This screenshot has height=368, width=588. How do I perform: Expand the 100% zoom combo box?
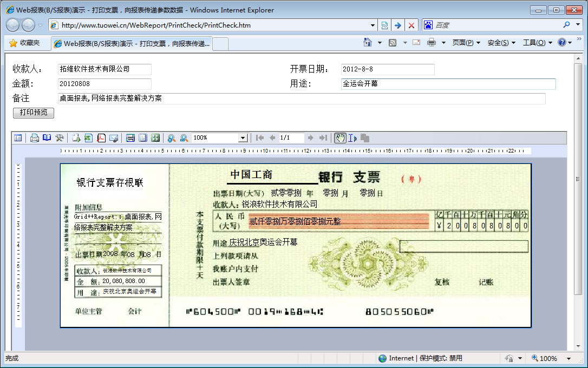point(243,138)
